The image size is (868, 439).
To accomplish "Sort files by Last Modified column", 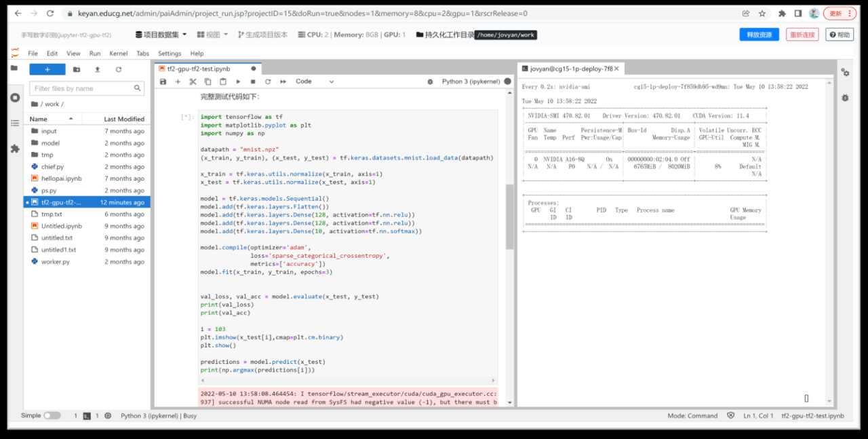I will [x=123, y=119].
